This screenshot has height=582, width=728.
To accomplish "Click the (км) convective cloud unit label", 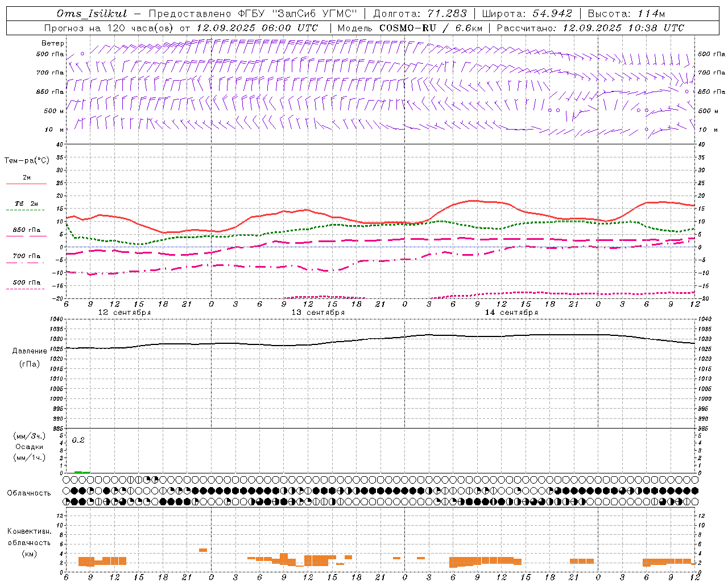I will click(x=29, y=554).
